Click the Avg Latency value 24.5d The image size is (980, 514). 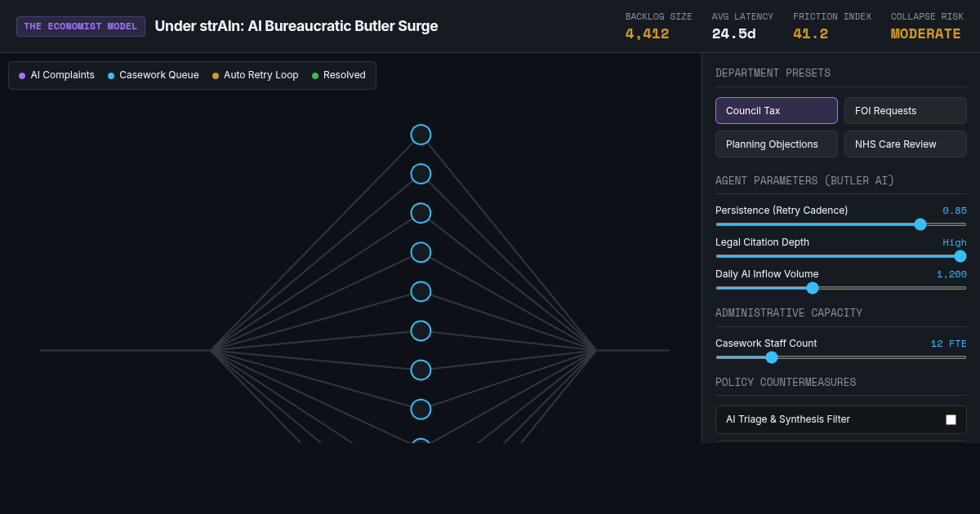pyautogui.click(x=734, y=34)
